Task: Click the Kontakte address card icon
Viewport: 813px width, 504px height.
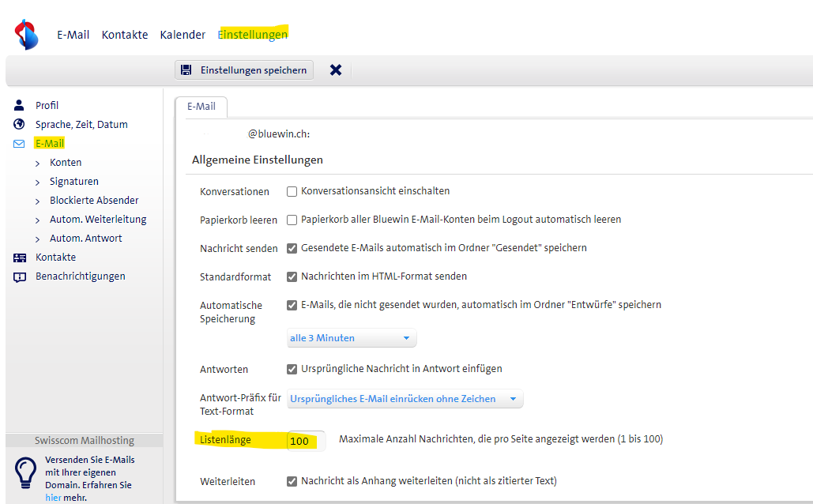Action: pyautogui.click(x=20, y=258)
